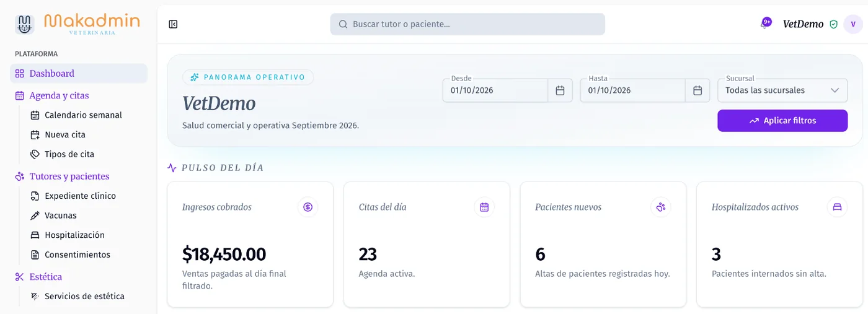Click the green verified shield icon
Image resolution: width=868 pixels, height=314 pixels.
(834, 24)
